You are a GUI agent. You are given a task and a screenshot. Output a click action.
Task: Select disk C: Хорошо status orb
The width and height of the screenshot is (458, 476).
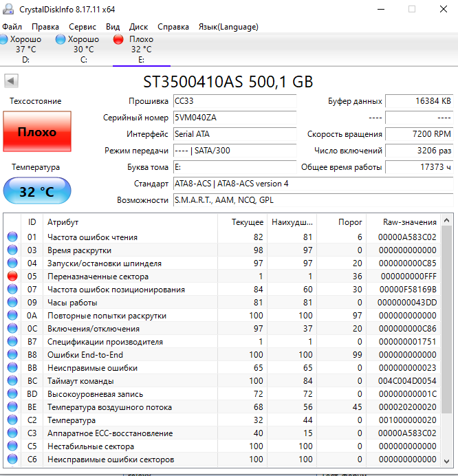[x=61, y=41]
